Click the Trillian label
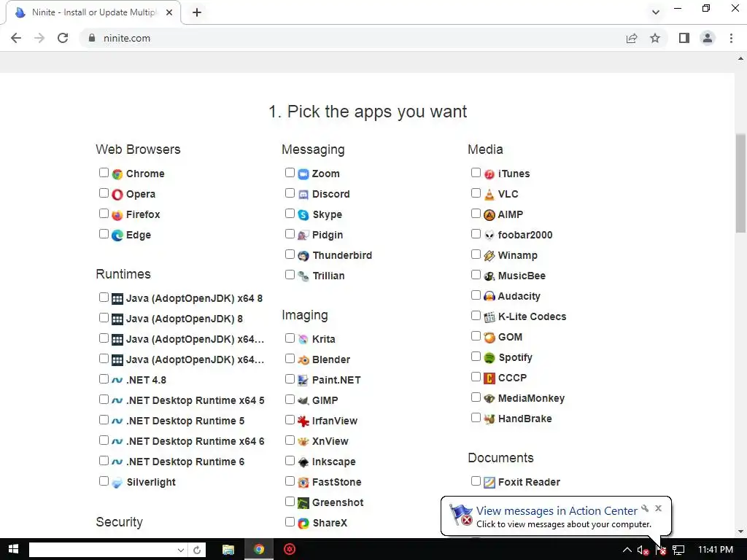 click(328, 276)
